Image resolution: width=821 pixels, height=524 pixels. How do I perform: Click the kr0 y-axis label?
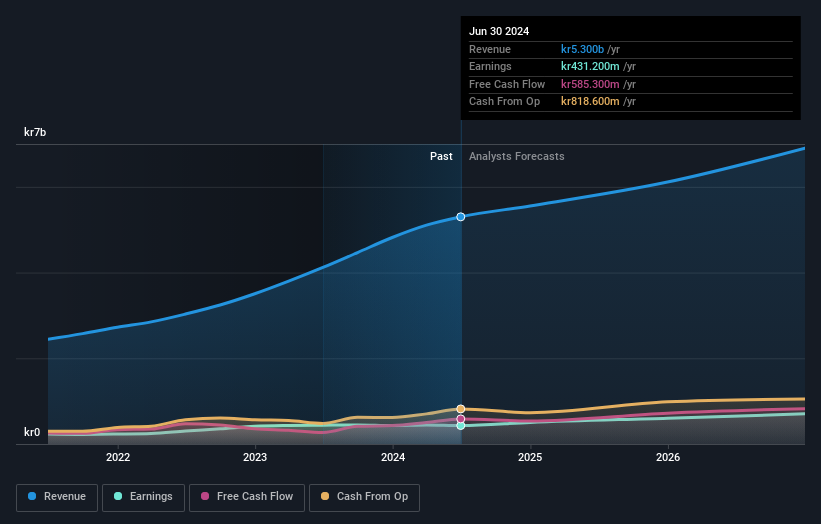click(32, 432)
